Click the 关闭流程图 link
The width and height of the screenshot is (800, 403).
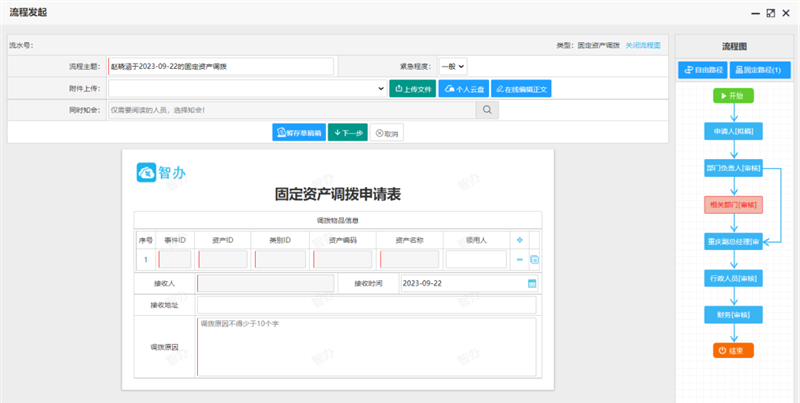pyautogui.click(x=643, y=45)
